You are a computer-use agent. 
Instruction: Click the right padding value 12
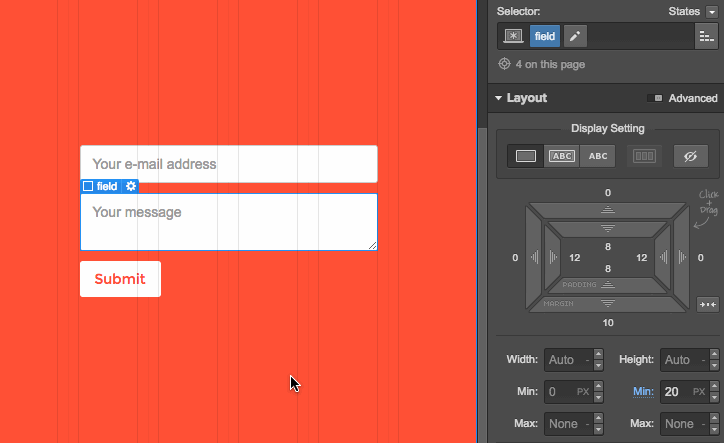(x=641, y=258)
